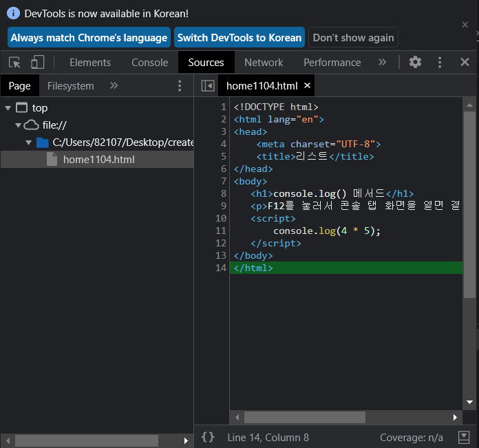Image resolution: width=479 pixels, height=448 pixels.
Task: Click editor vertical scrollbar down arrow
Action: [x=469, y=402]
